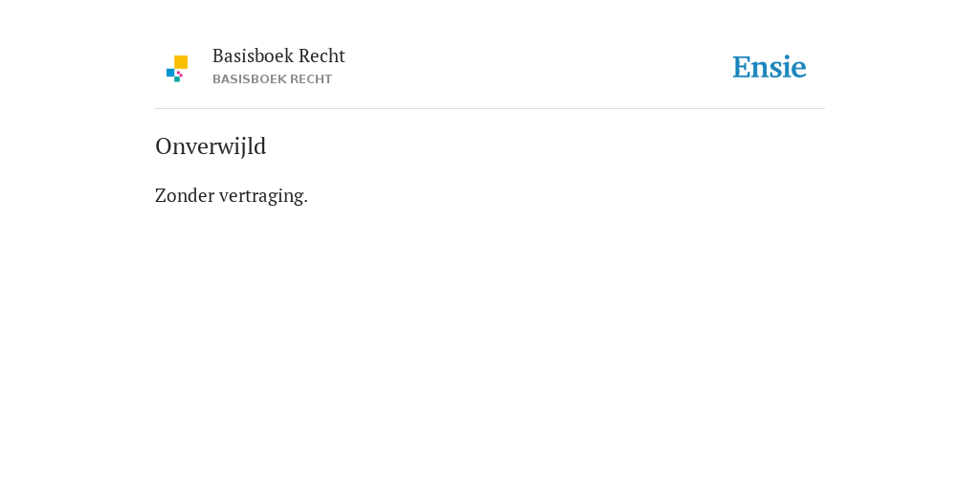Click the word Zonder in the definition
Screen dimensions: 980x490
click(185, 195)
